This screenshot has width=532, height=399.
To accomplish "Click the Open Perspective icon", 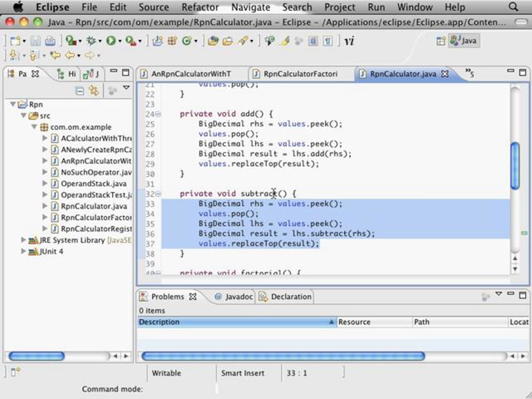I will point(441,41).
